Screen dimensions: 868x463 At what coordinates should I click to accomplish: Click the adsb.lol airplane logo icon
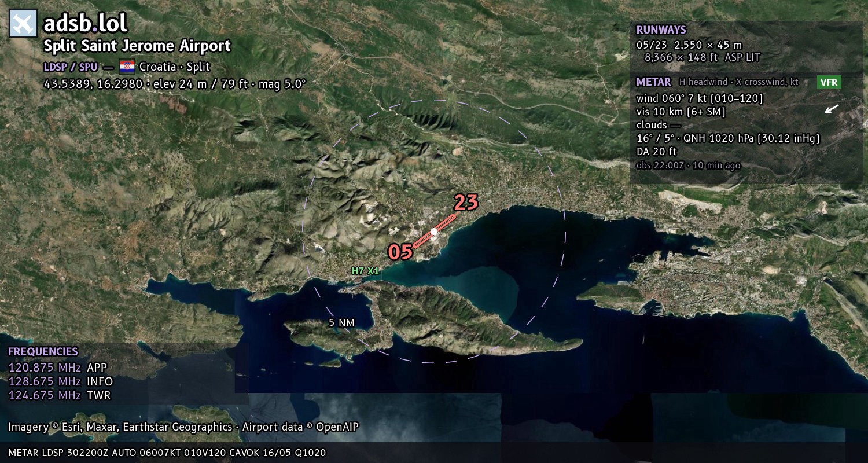pos(23,24)
